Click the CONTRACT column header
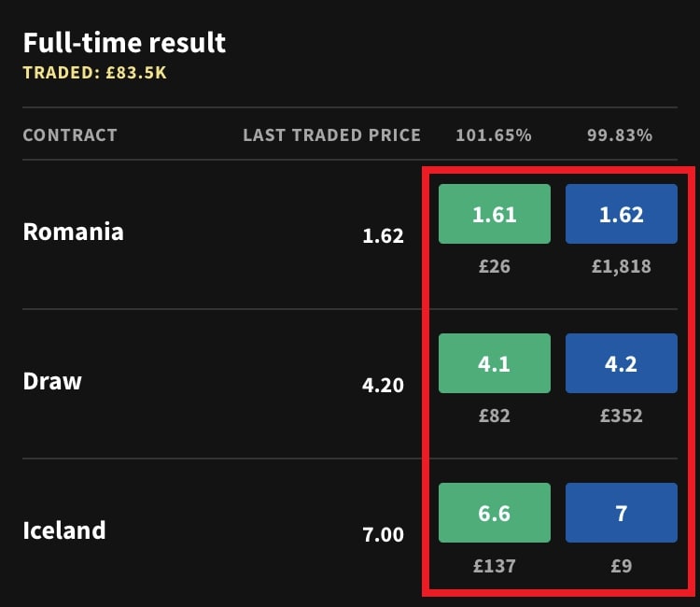700x607 pixels. point(70,135)
